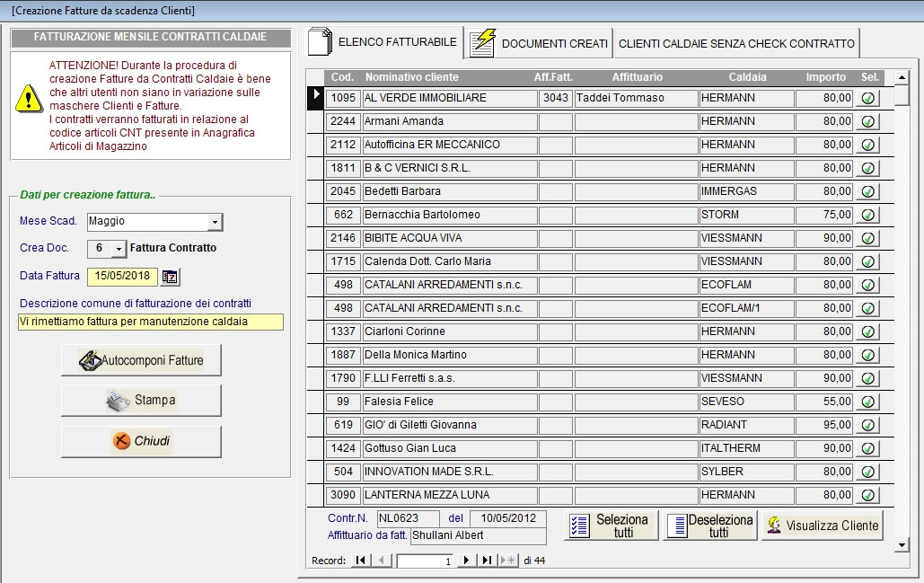Click the 75,00 amount cell
This screenshot has height=583, width=924.
(824, 216)
